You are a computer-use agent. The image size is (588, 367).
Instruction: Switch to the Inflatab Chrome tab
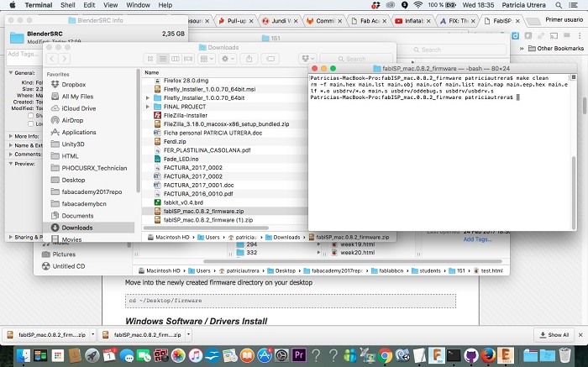click(414, 21)
